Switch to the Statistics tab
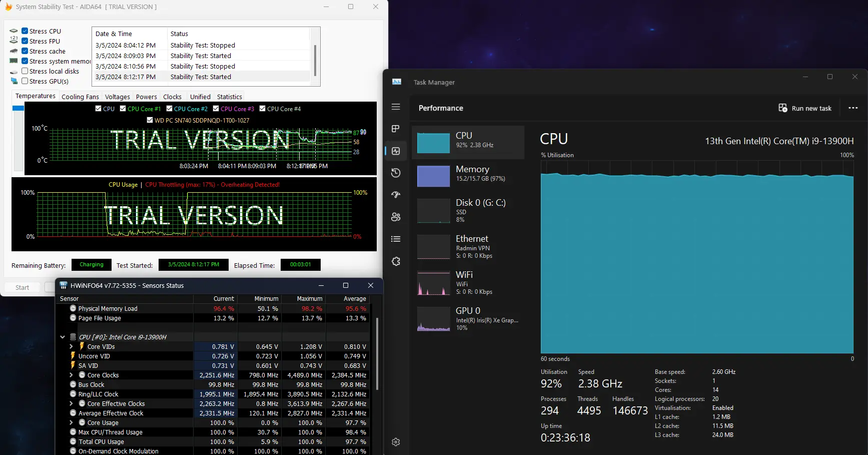 click(230, 97)
